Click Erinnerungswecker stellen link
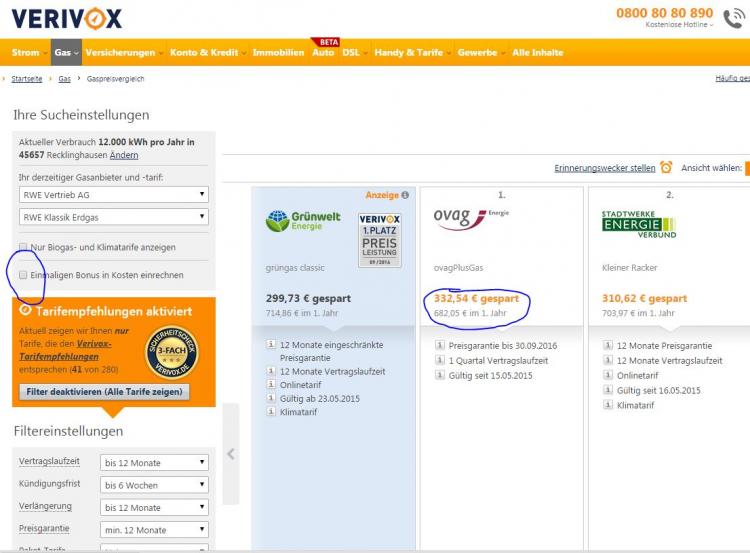 (x=605, y=168)
